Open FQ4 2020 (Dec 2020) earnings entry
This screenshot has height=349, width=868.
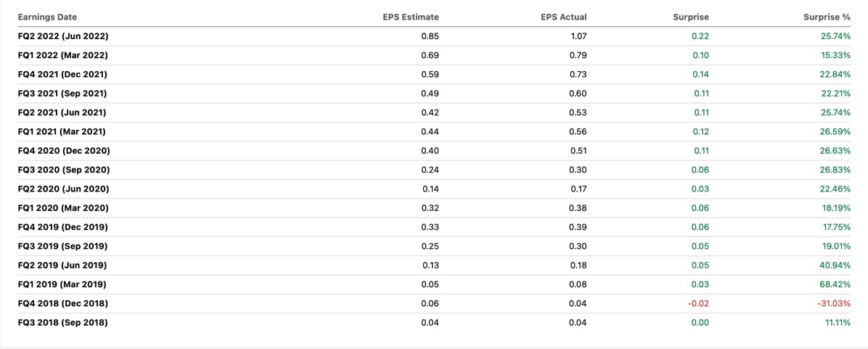coord(434,151)
